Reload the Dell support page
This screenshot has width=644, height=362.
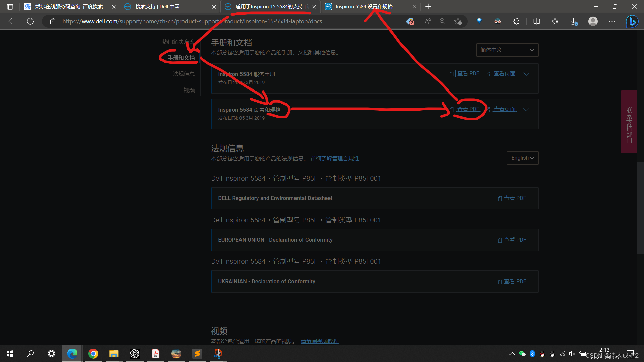(30, 21)
